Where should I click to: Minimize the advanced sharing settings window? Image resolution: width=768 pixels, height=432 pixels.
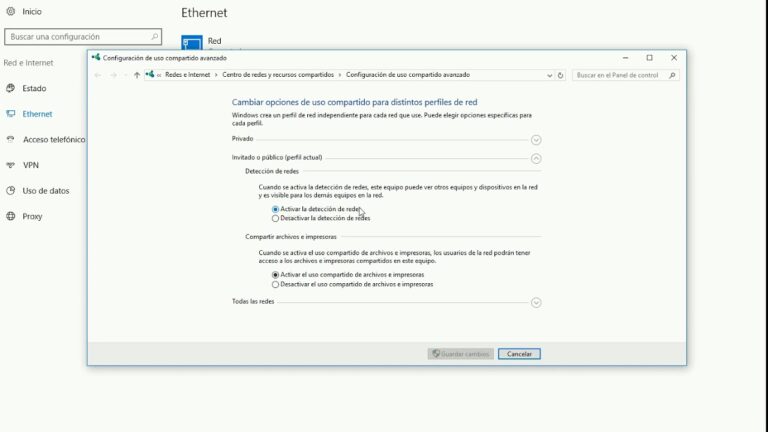pyautogui.click(x=625, y=58)
